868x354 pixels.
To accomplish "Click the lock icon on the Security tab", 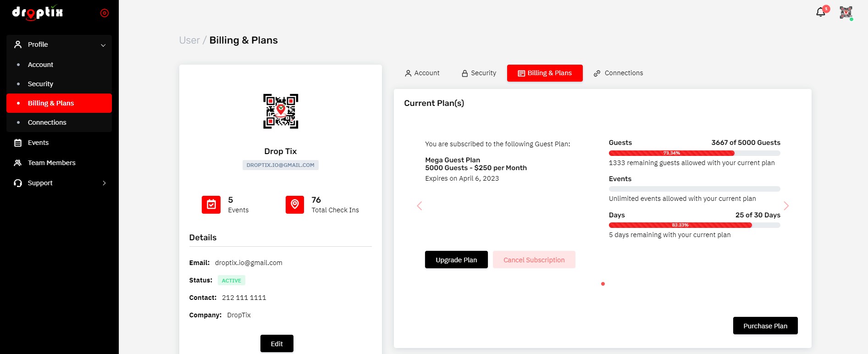I will pos(464,73).
